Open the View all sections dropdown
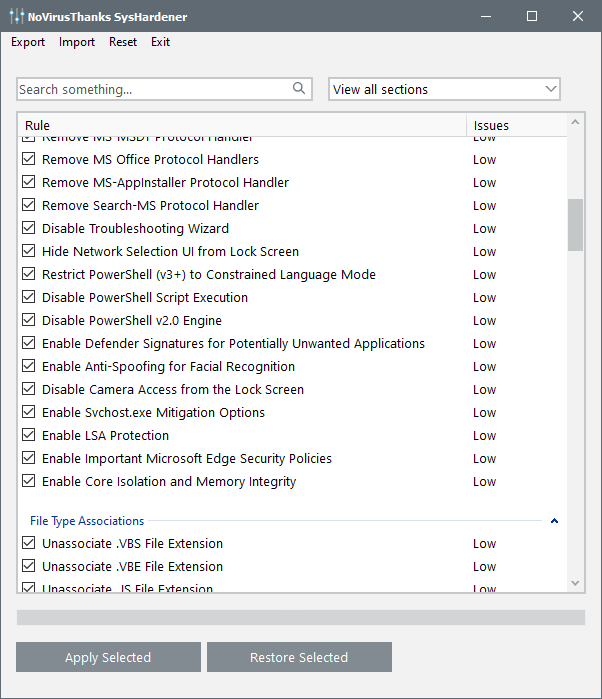 click(444, 89)
